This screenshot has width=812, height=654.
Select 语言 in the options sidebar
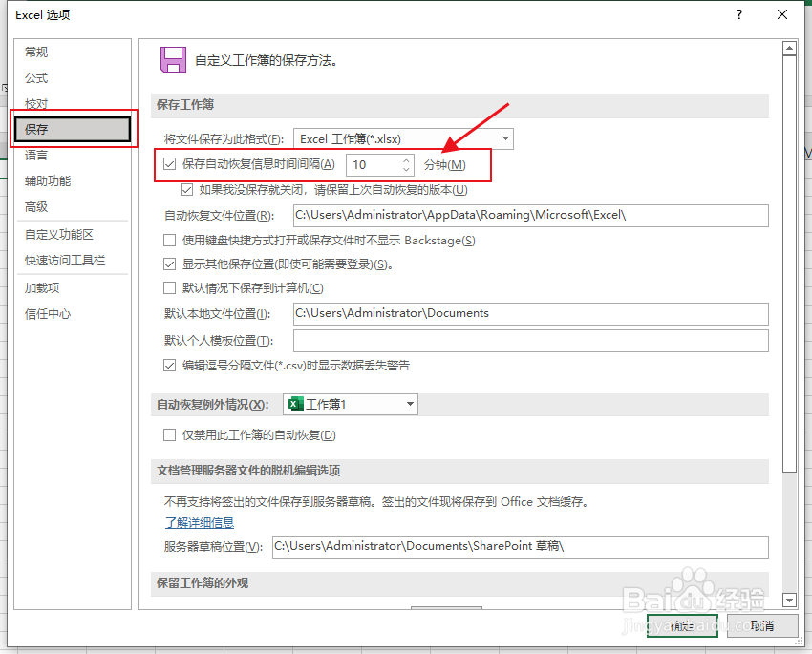tap(73, 155)
